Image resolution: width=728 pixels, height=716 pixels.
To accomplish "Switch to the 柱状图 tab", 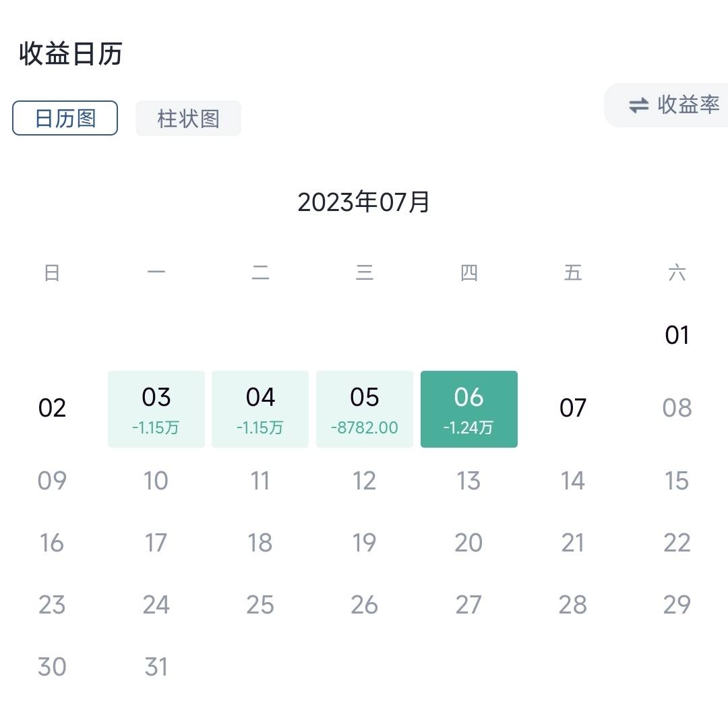I will (188, 119).
